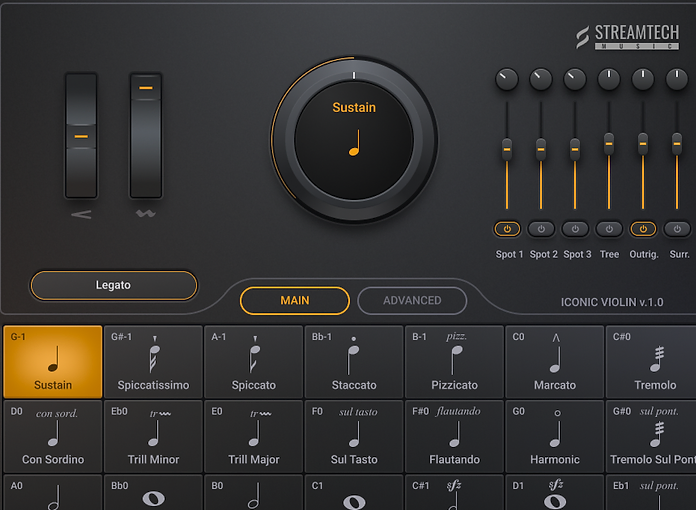Click the B0 articulation key cell
Screen dimensions: 696x510
(x=253, y=492)
